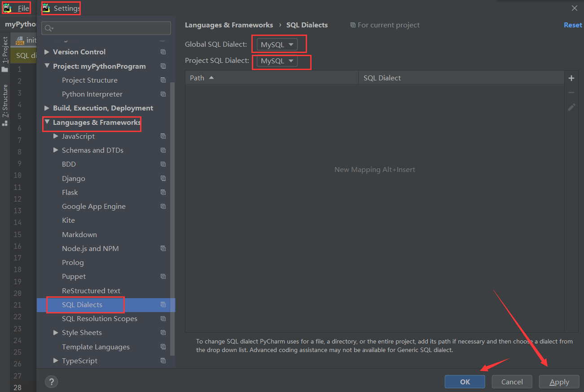Select Prolog in settings tree
Viewport: 584px width, 392px height.
pyautogui.click(x=73, y=262)
